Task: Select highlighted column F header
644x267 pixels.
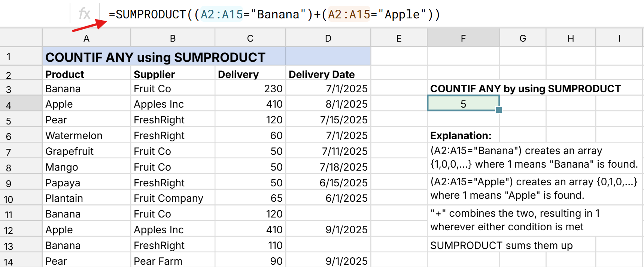Action: 463,38
